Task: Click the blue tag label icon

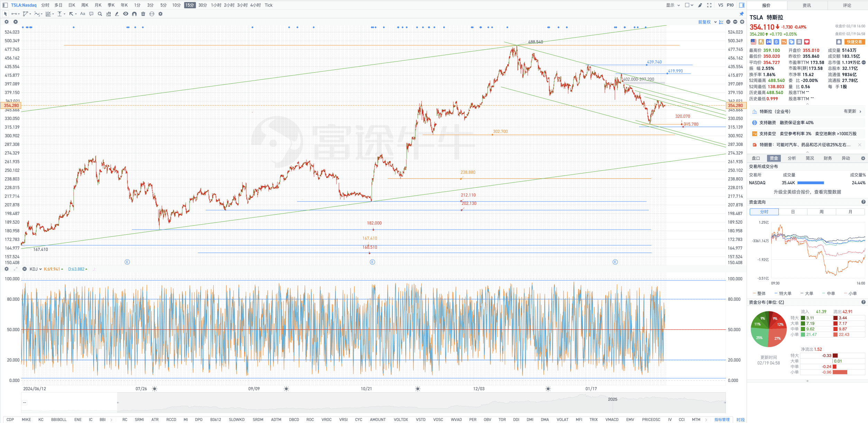Action: click(792, 42)
